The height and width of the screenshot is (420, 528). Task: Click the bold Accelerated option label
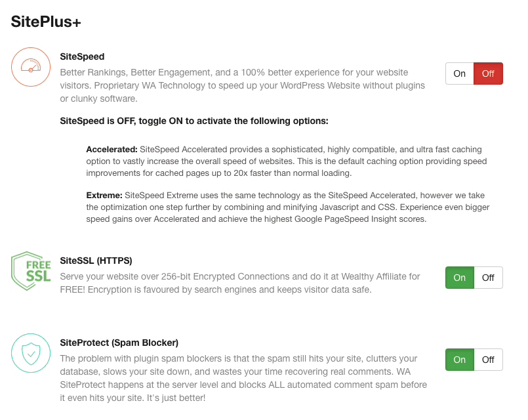coord(112,149)
